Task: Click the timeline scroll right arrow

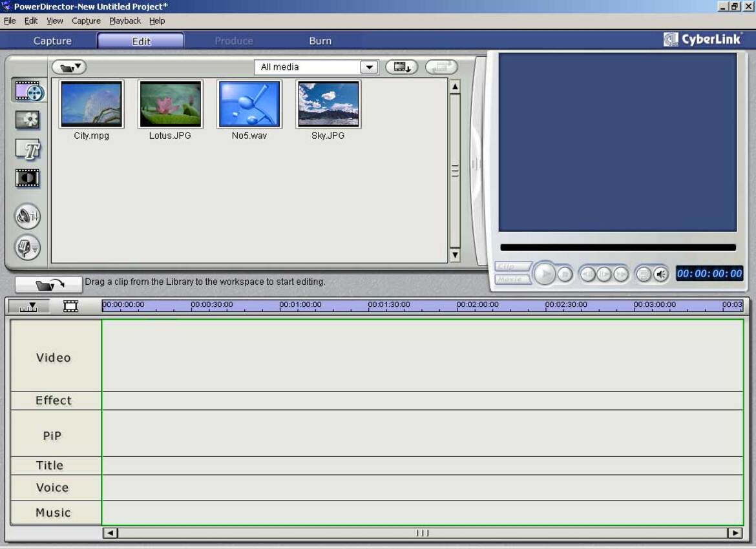Action: (735, 533)
